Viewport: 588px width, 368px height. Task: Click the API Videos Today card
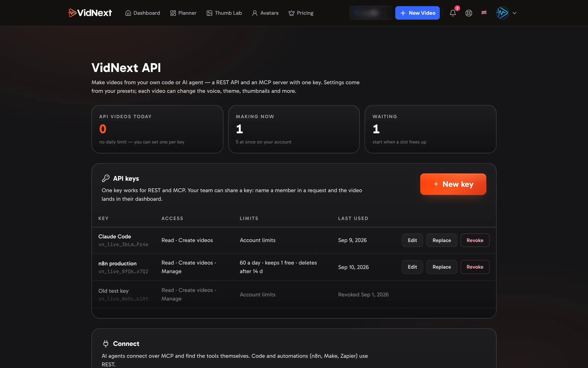[x=157, y=129]
